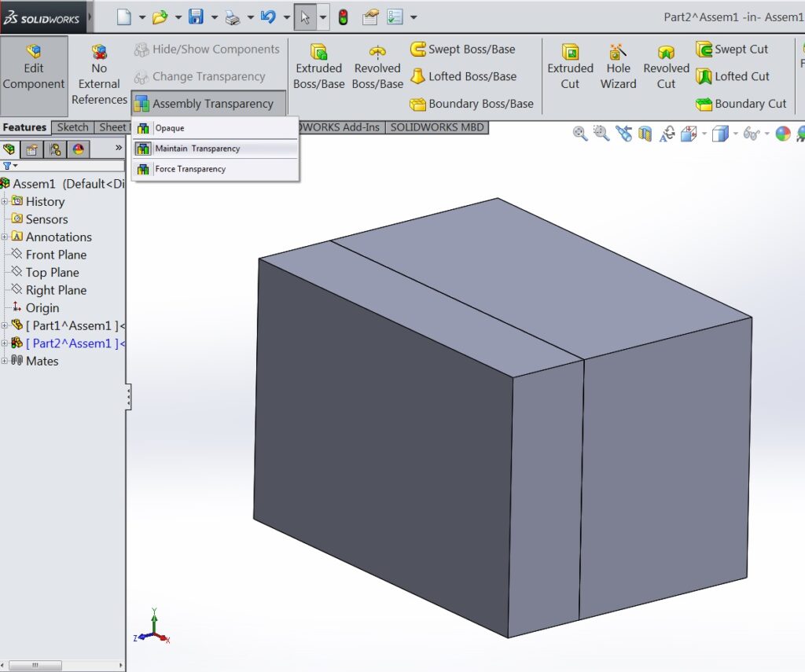Select the Revolved Boss/Base tool

377,67
